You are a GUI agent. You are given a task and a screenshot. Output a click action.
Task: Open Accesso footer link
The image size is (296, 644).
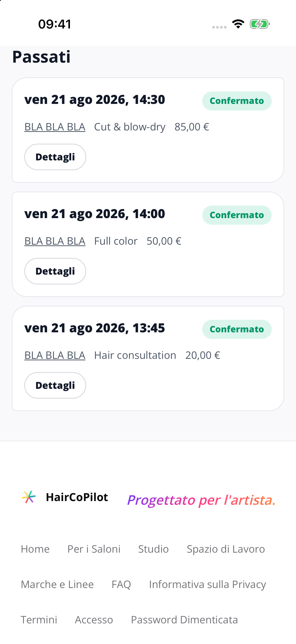coord(94,620)
